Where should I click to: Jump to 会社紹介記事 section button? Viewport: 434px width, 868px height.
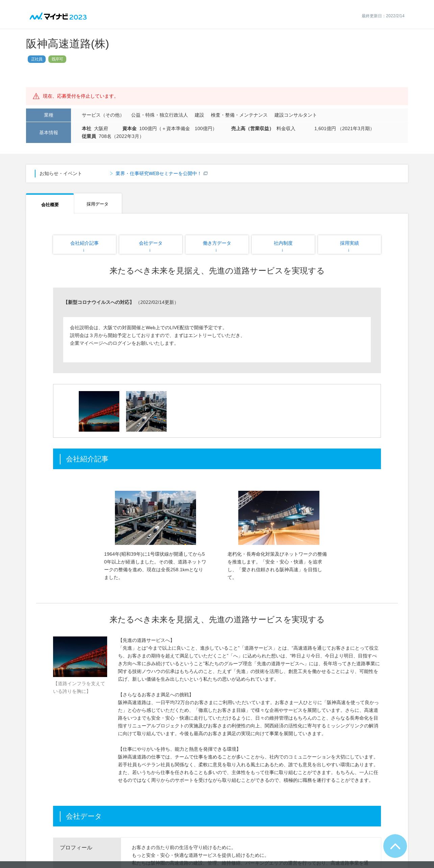[85, 244]
